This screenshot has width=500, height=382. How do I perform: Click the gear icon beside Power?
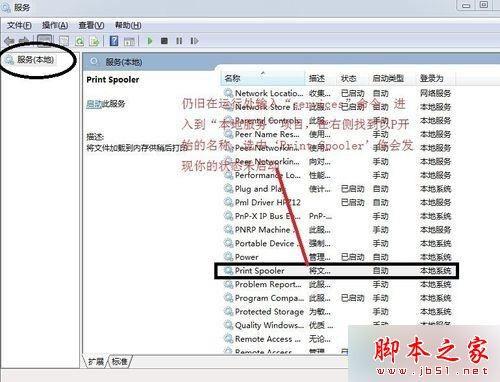228,257
